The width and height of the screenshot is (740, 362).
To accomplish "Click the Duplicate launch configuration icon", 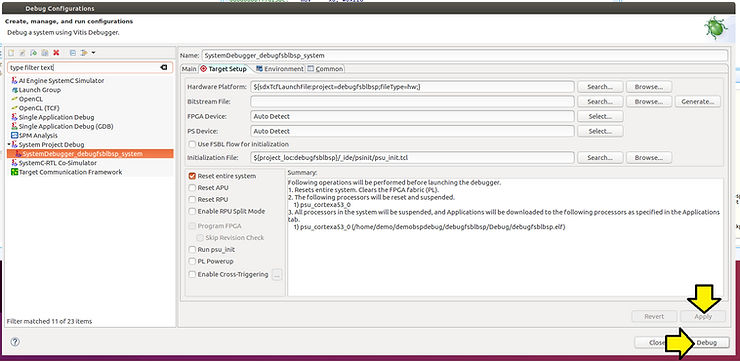I will point(45,53).
